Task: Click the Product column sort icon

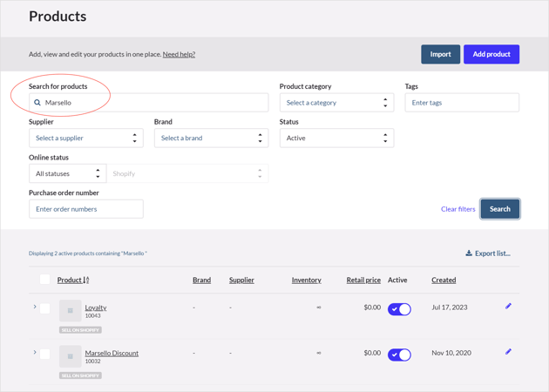Action: click(86, 280)
